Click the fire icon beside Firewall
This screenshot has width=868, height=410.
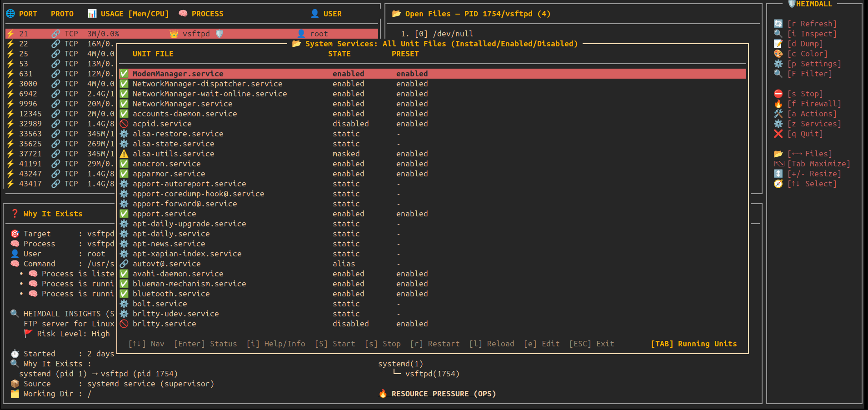click(778, 104)
